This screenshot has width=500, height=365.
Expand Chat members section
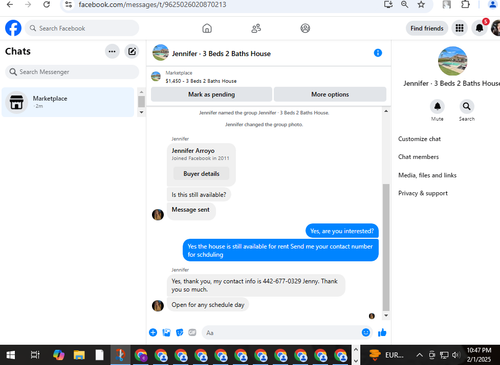pyautogui.click(x=418, y=157)
